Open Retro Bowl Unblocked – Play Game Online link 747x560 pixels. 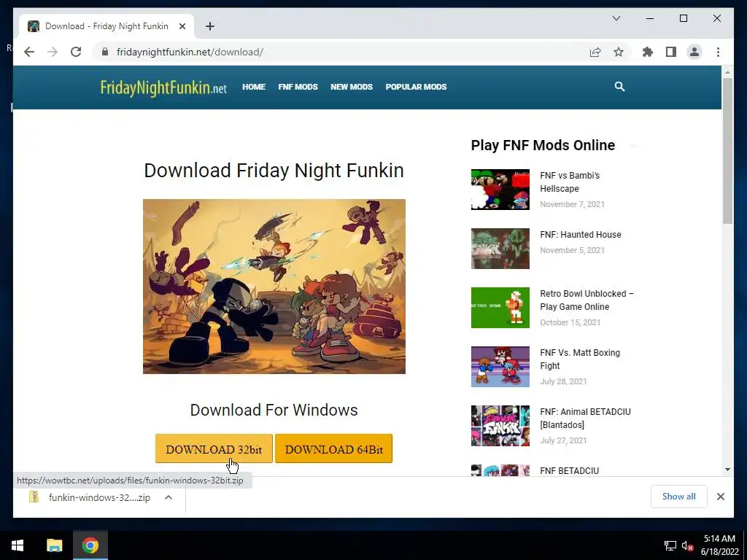(587, 300)
